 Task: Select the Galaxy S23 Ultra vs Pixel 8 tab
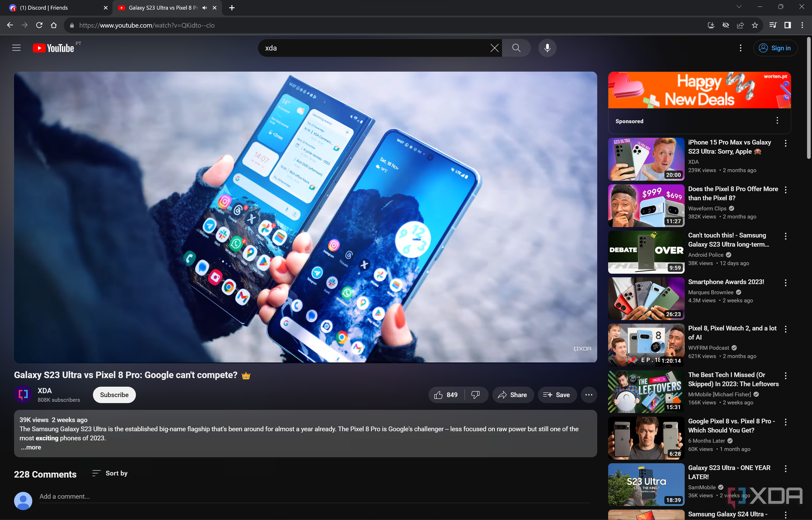(x=163, y=8)
